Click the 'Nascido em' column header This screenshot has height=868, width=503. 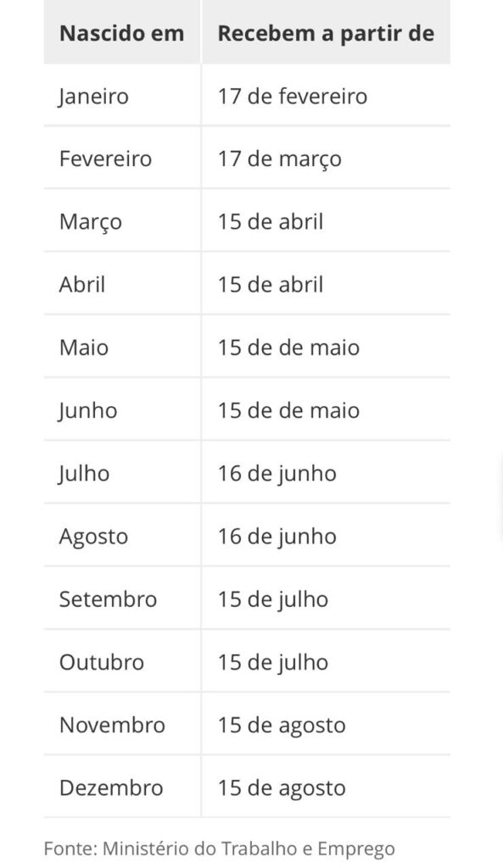[x=121, y=33]
